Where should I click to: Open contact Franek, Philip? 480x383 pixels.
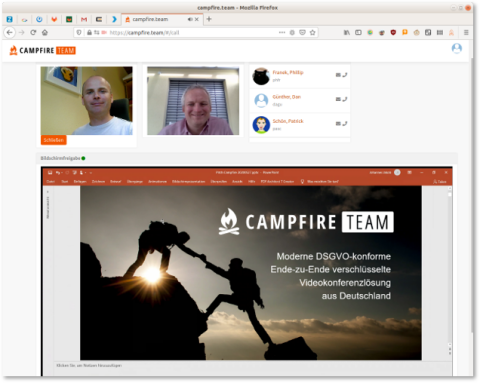point(288,72)
